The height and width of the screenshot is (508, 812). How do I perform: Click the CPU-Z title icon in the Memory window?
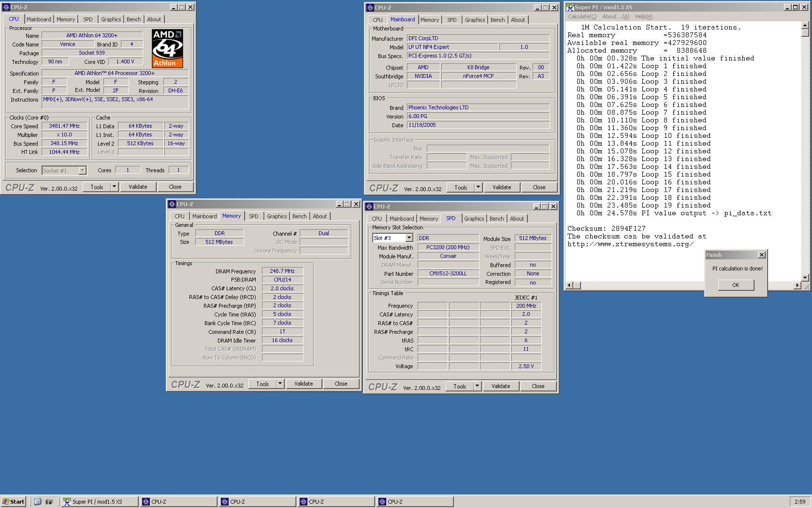point(172,204)
